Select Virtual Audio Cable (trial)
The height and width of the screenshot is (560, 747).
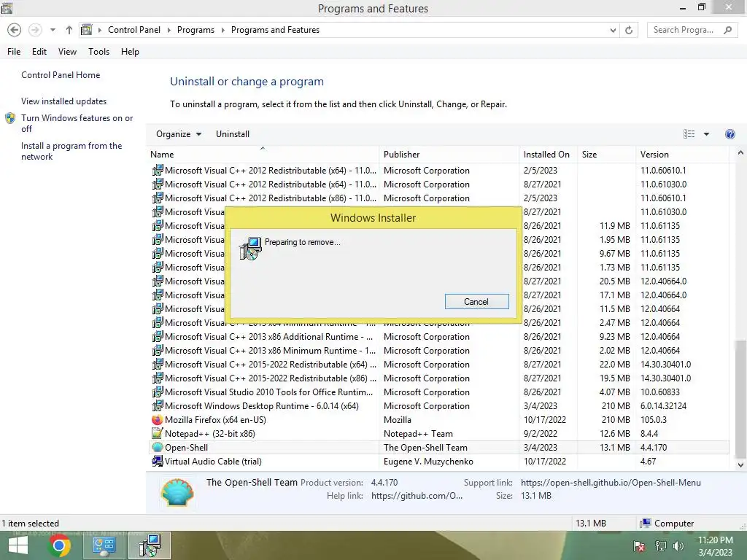439,462
